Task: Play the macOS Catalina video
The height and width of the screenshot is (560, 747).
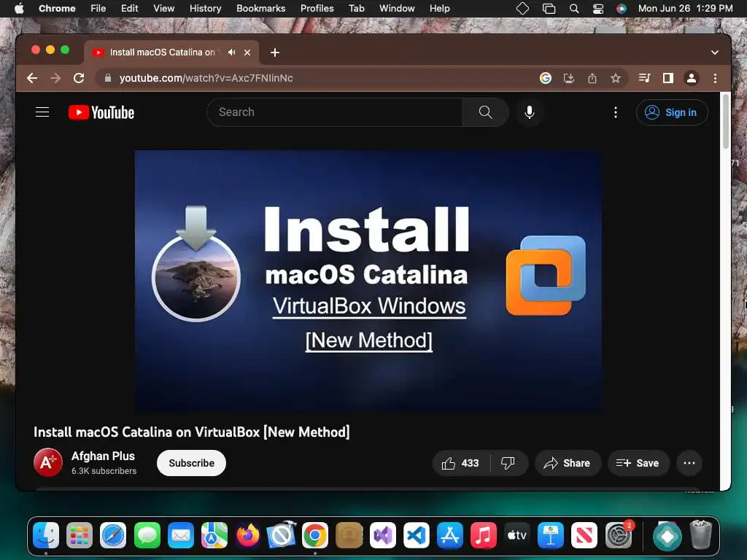Action: tap(368, 281)
